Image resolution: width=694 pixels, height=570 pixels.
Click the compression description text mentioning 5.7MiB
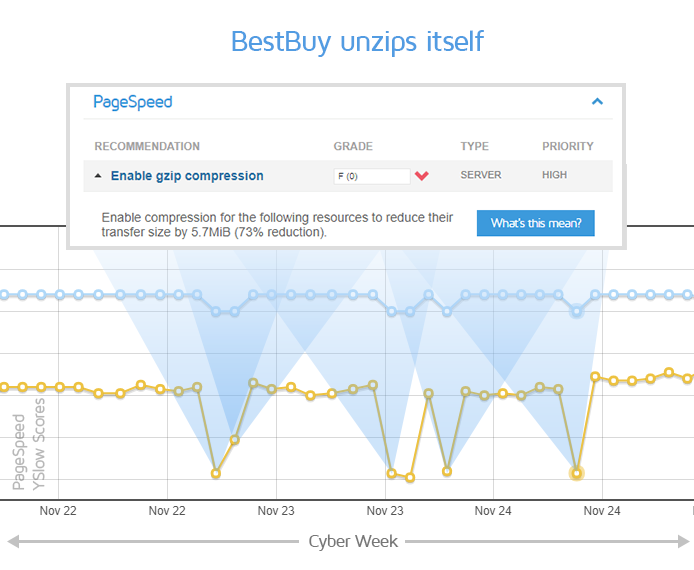pyautogui.click(x=277, y=225)
